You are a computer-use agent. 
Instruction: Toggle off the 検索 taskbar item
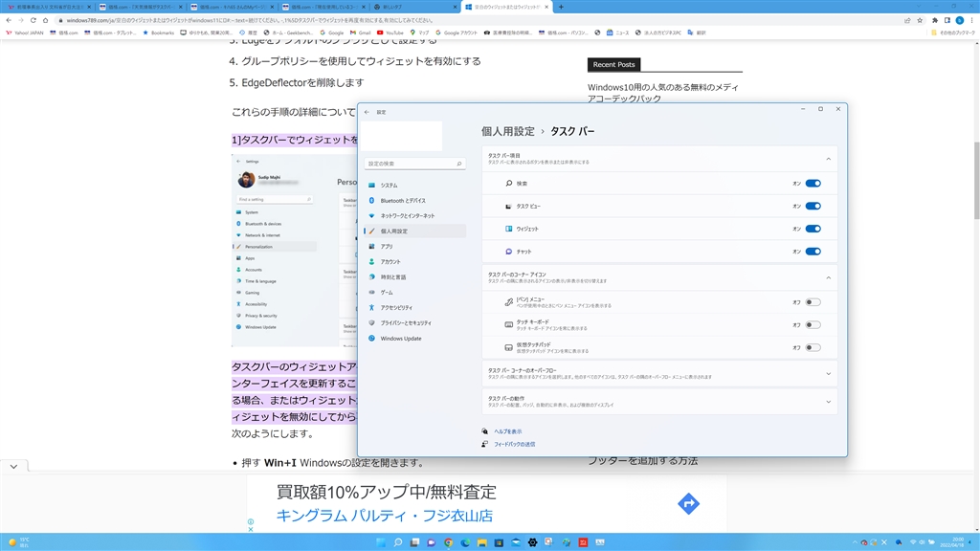(813, 184)
